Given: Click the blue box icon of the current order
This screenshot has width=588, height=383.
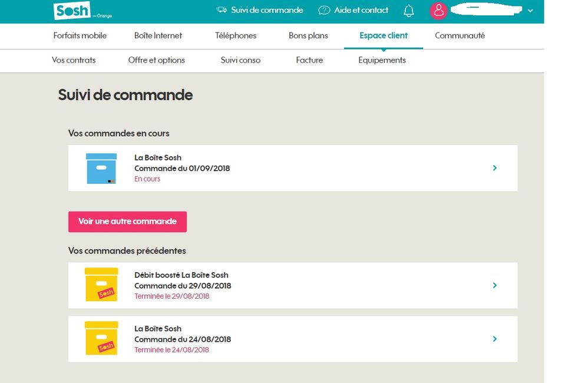Looking at the screenshot, I should point(100,167).
